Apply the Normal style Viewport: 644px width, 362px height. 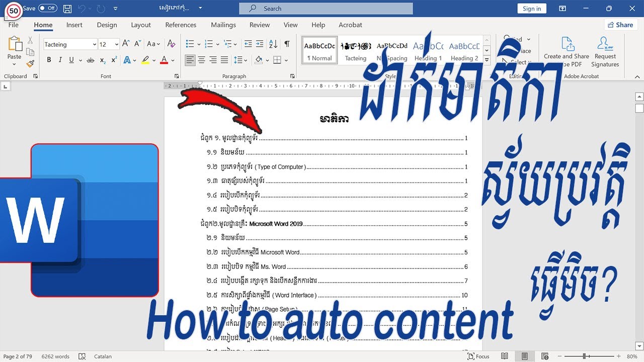pyautogui.click(x=320, y=50)
